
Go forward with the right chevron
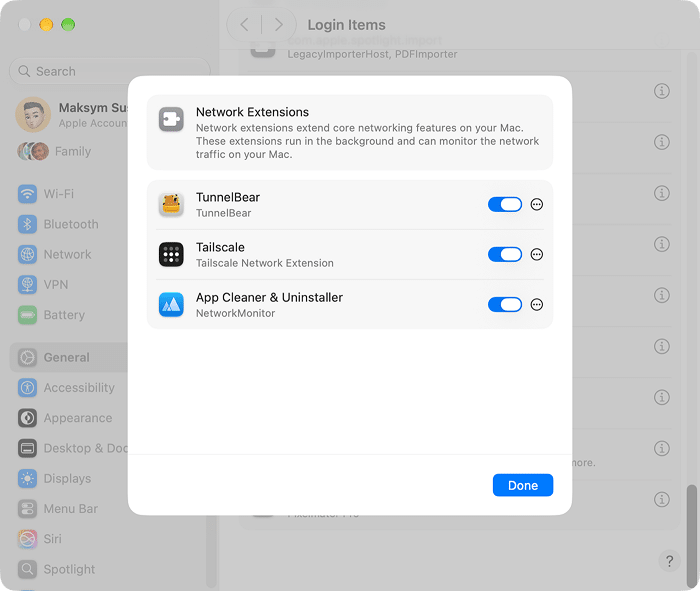click(x=279, y=25)
